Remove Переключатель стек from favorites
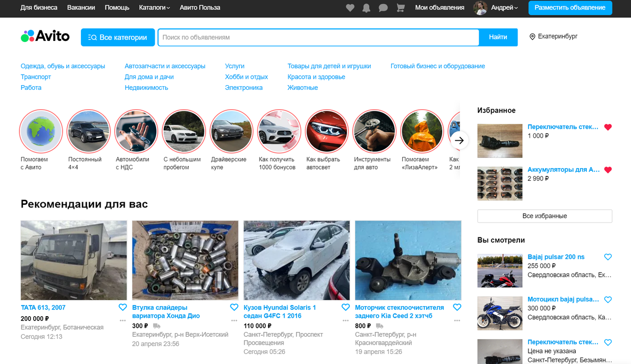Screen dimensions: 631x364 (x=608, y=127)
